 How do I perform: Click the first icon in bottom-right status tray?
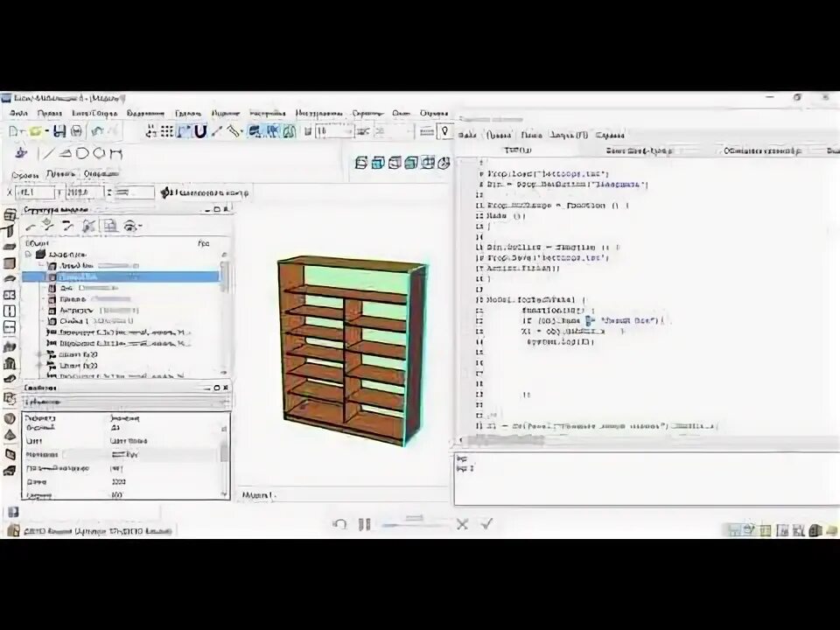[x=733, y=530]
